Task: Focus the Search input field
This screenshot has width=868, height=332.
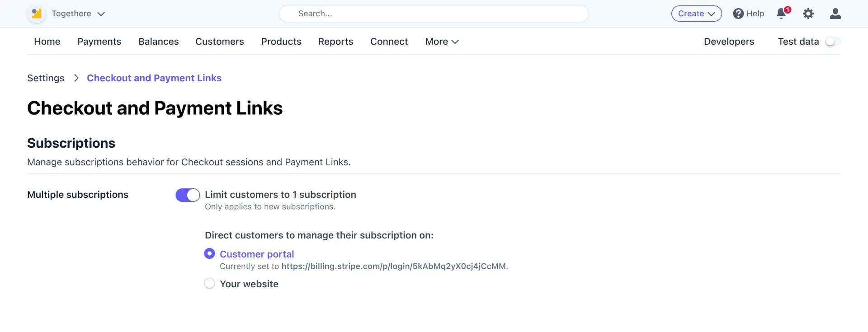Action: coord(434,14)
